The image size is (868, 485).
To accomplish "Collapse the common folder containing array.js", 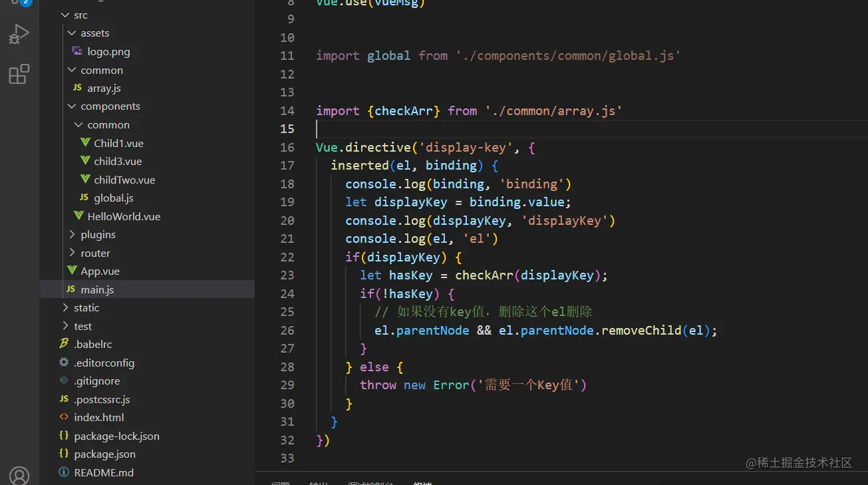I will pos(72,70).
